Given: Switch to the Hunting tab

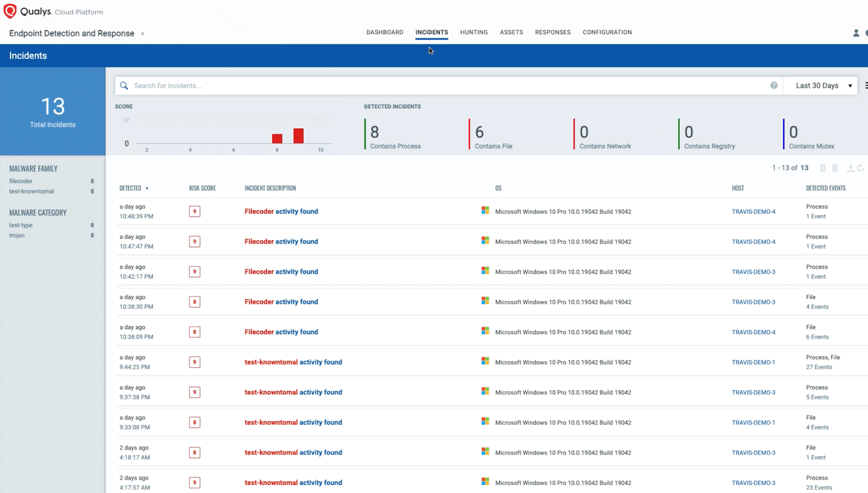Looking at the screenshot, I should pos(474,33).
